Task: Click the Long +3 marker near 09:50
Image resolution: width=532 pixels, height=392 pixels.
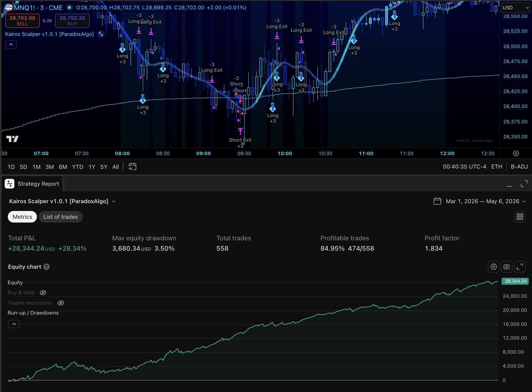Action: [x=273, y=107]
